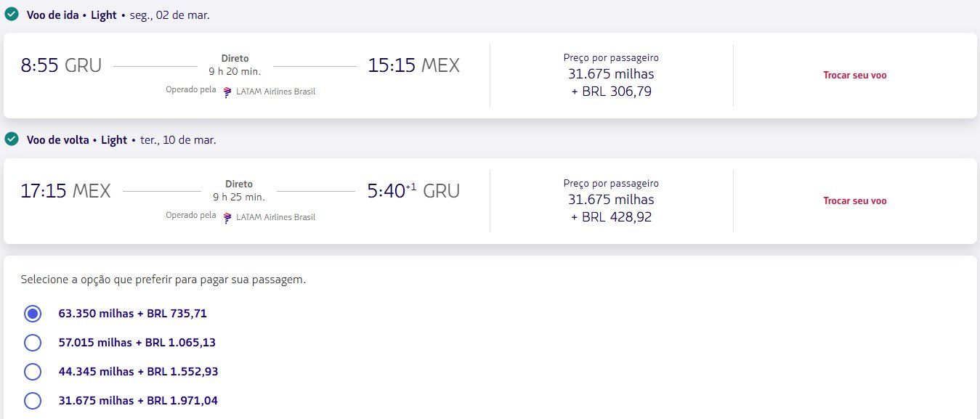Click the 5:40+1 GRU arrival time
Image resolution: width=980 pixels, height=419 pixels.
click(414, 191)
